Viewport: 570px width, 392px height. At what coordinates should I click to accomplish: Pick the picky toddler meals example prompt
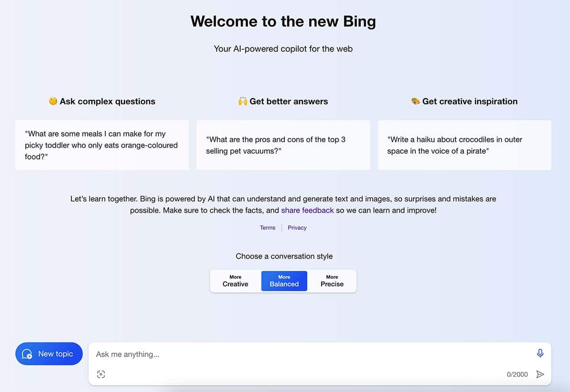[x=102, y=145]
